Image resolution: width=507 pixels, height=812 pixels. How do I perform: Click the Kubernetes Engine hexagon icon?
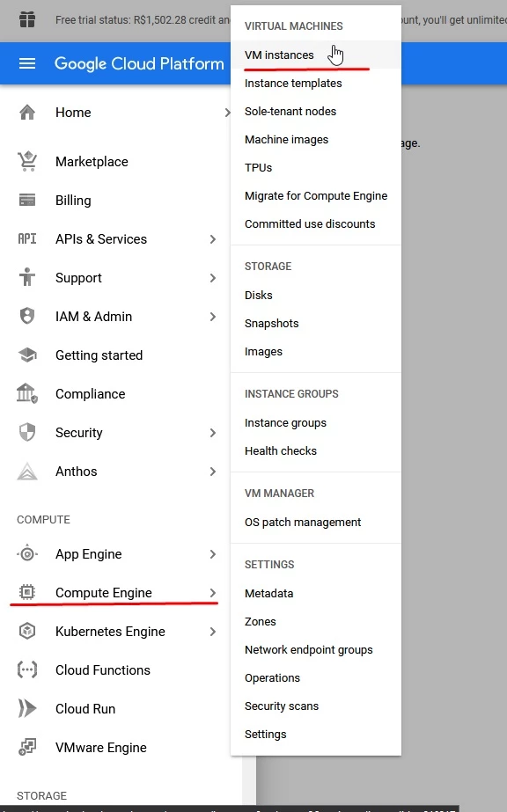[27, 631]
